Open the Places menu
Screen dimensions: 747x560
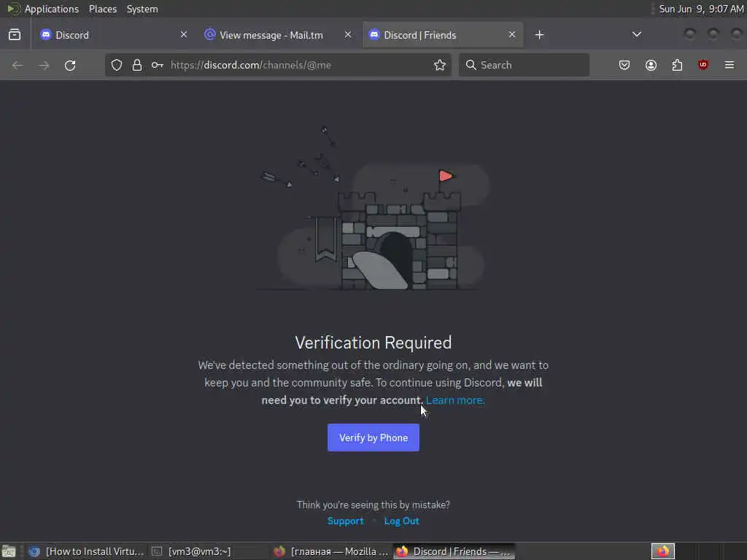tap(103, 9)
